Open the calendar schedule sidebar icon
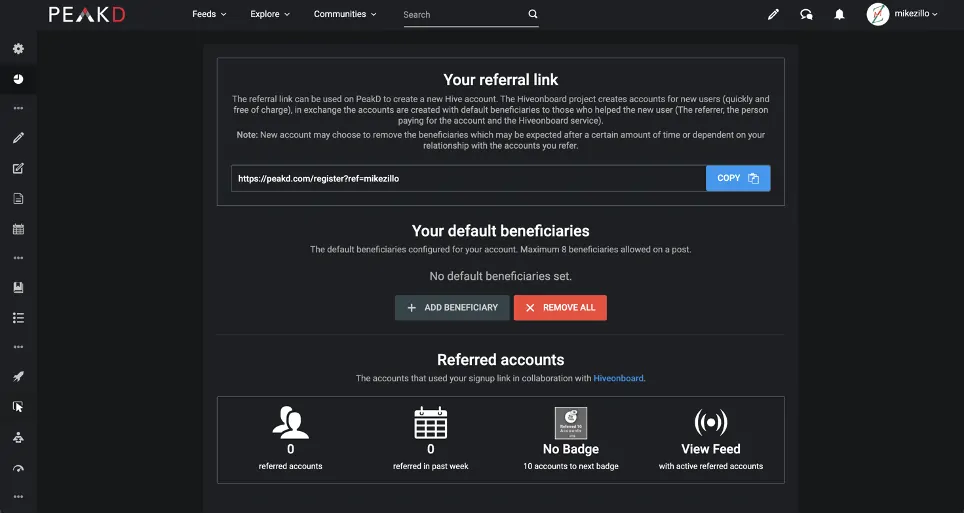Viewport: 964px width, 514px height. click(x=18, y=229)
